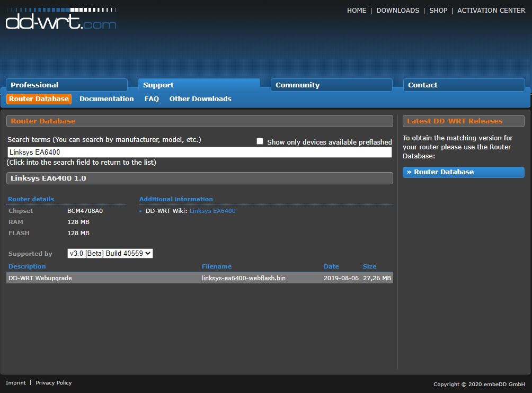Open the DD-WRT Wiki Linksys EA6400 link
This screenshot has height=393, width=532.
click(212, 211)
